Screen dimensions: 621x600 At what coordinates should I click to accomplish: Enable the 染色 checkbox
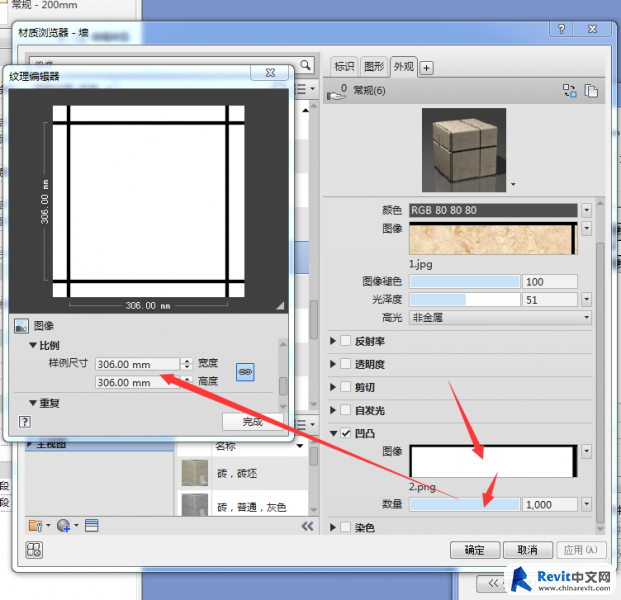(346, 527)
